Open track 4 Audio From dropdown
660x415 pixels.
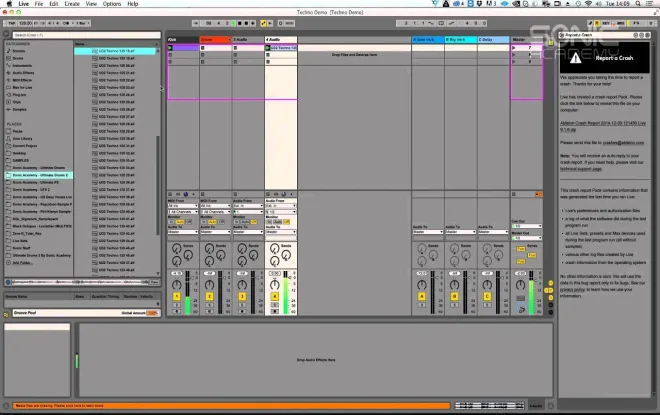(x=281, y=206)
